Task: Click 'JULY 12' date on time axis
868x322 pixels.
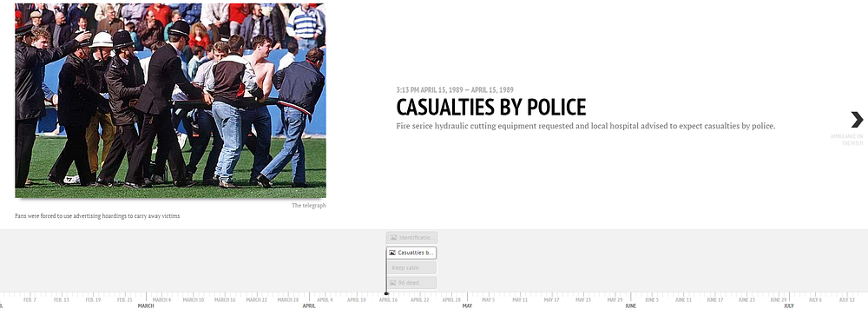Action: coord(846,300)
